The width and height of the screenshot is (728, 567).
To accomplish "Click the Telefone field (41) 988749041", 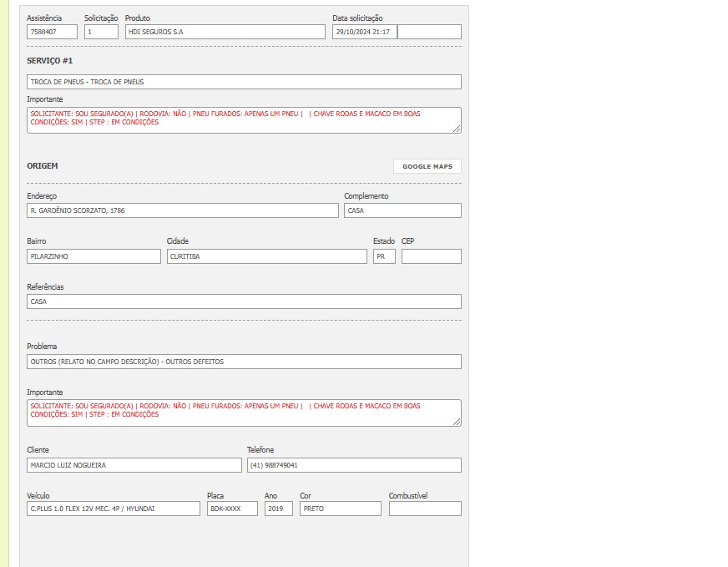I will 354,465.
